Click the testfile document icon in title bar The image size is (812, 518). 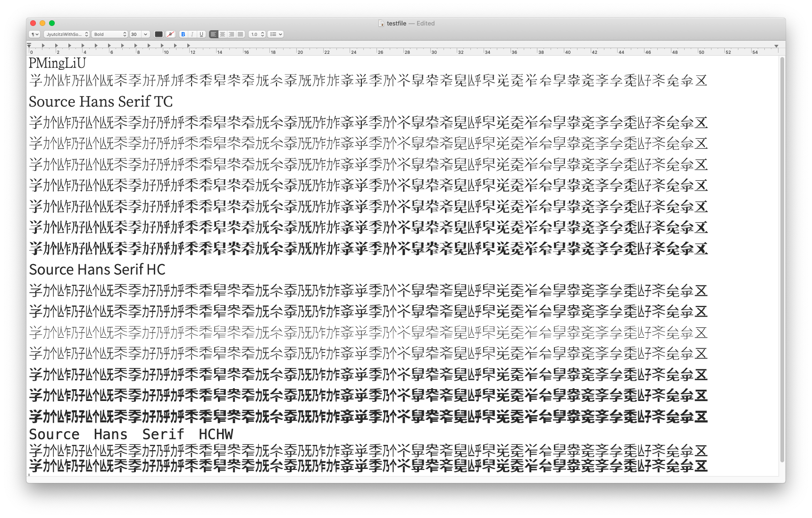point(381,24)
